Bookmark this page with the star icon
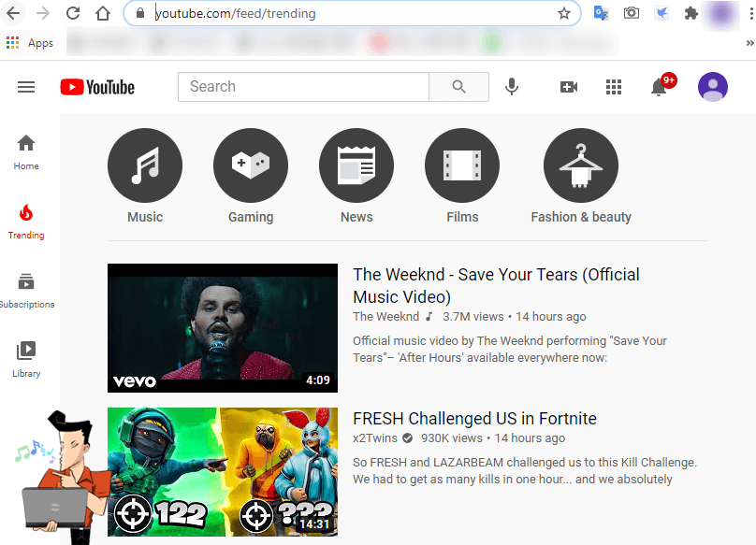Screen dimensions: 756x545 tap(563, 13)
